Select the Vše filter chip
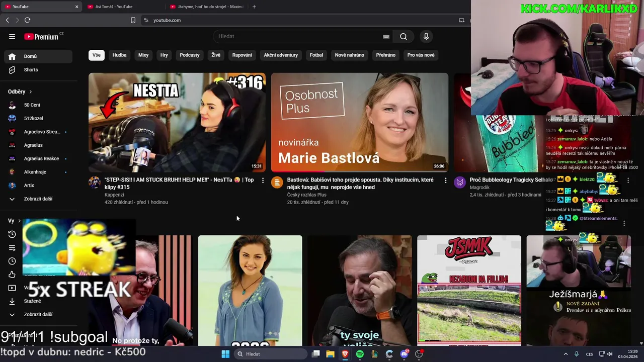 click(x=97, y=55)
